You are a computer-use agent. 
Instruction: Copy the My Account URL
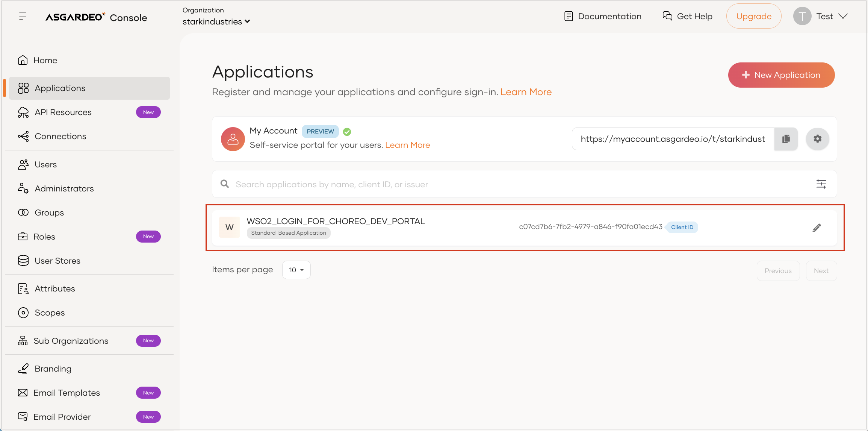point(786,139)
